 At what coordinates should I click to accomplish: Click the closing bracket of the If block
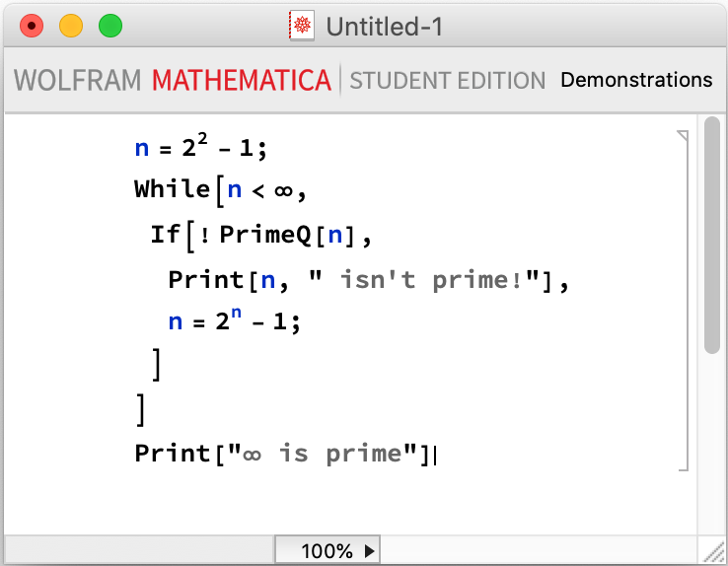coord(157,365)
